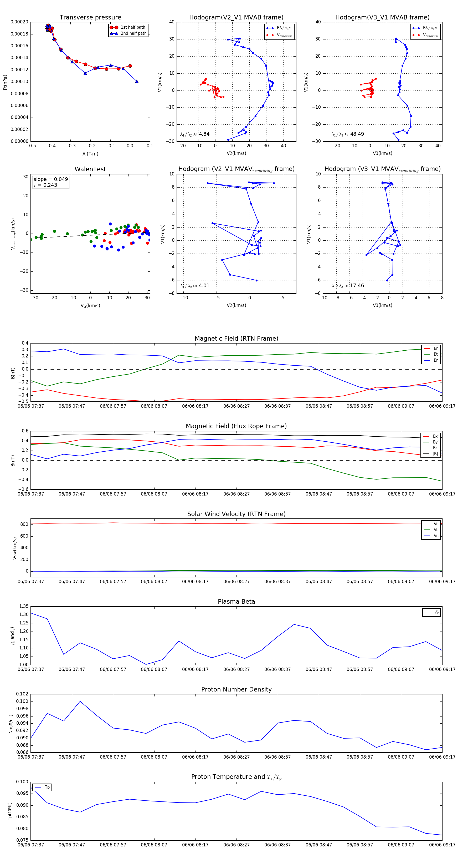Viewport: 473px width, 868px height.
Task: Click B/√μ0ρ legend in V2_V1 MVAB hodogram
Action: coord(279,28)
